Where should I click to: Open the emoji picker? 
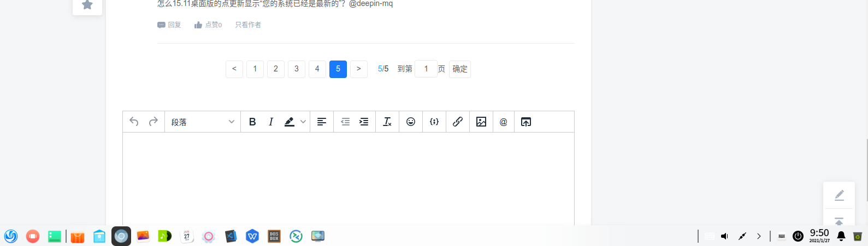(411, 122)
